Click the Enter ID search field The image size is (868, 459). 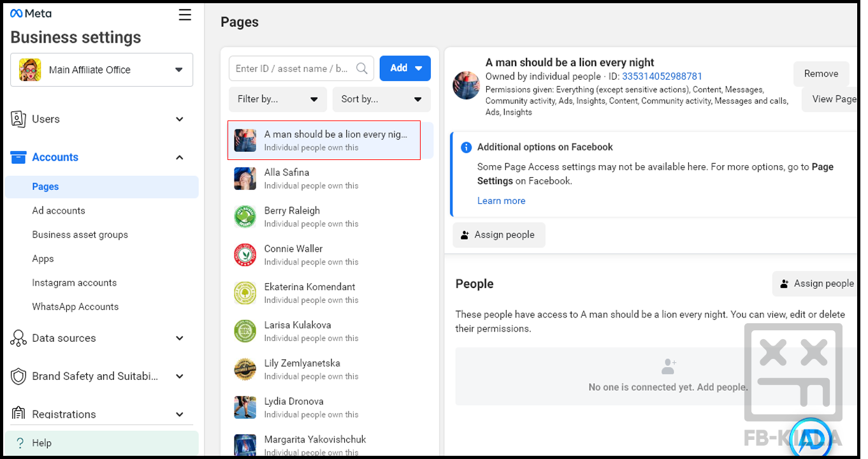(292, 68)
